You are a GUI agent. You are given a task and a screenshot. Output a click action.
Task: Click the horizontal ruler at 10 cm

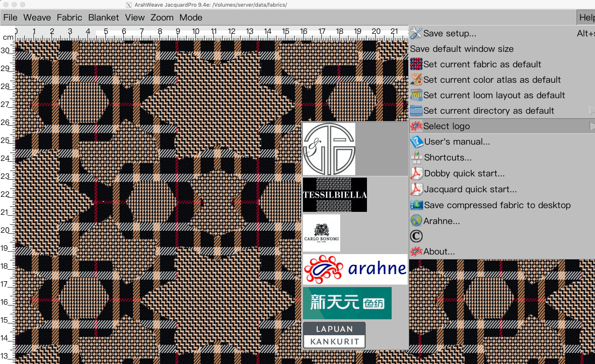(x=196, y=32)
